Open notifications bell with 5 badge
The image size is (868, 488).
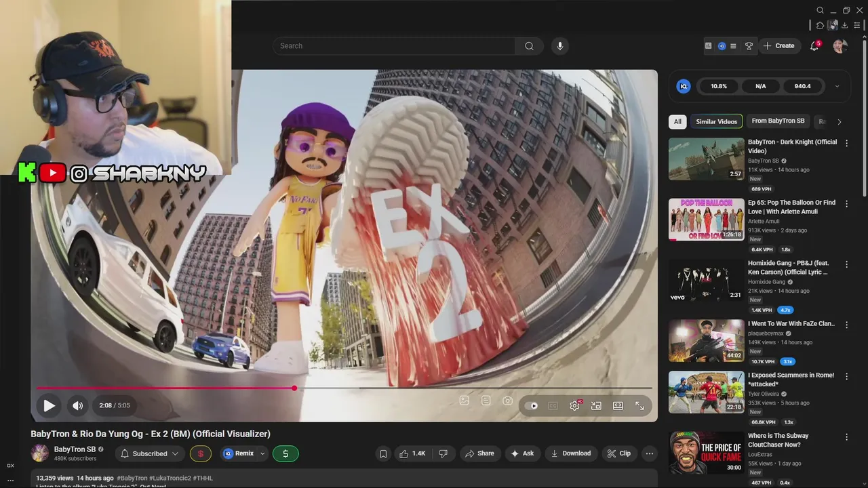(x=814, y=46)
